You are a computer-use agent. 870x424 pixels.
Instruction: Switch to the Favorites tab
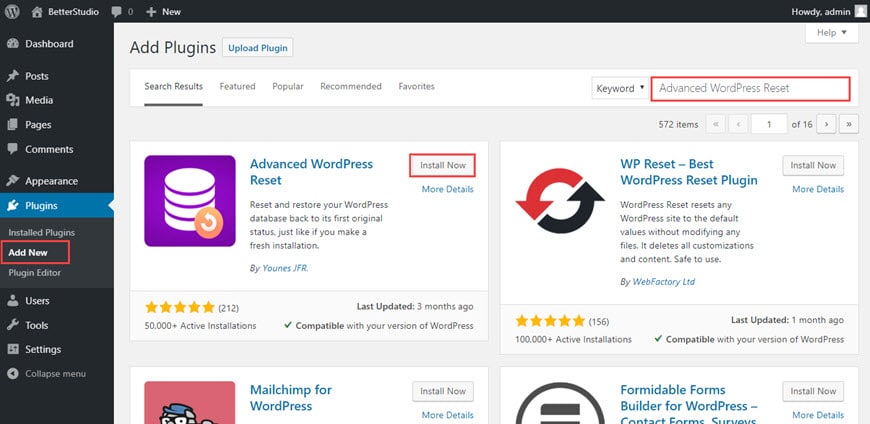pyautogui.click(x=417, y=87)
